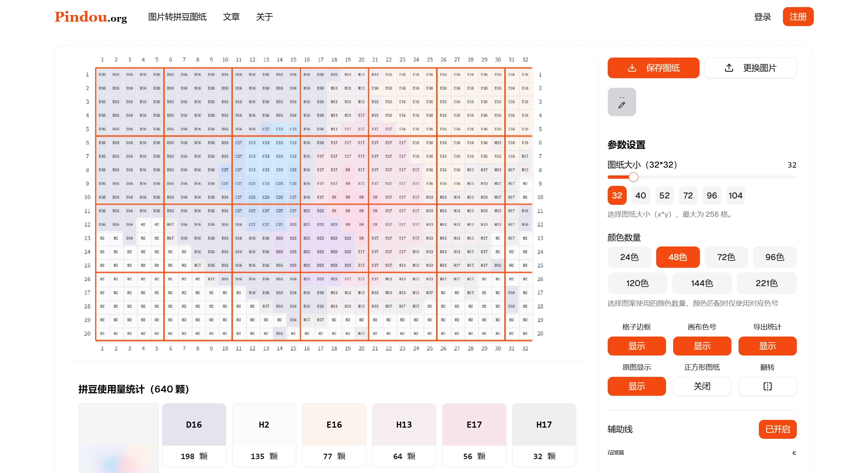
Task: Click the download icon on the save button
Action: click(x=632, y=68)
